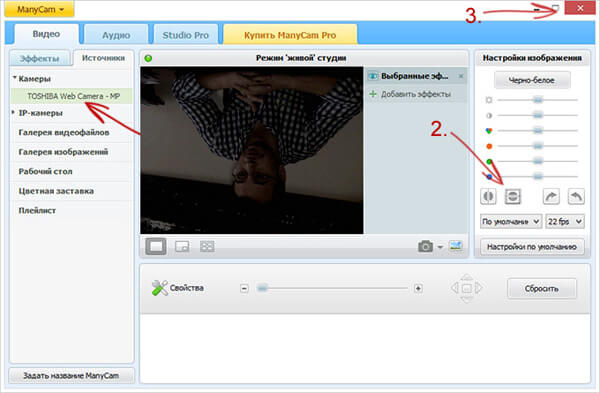Switch to the Аудио tab
Image resolution: width=600 pixels, height=393 pixels.
[116, 35]
